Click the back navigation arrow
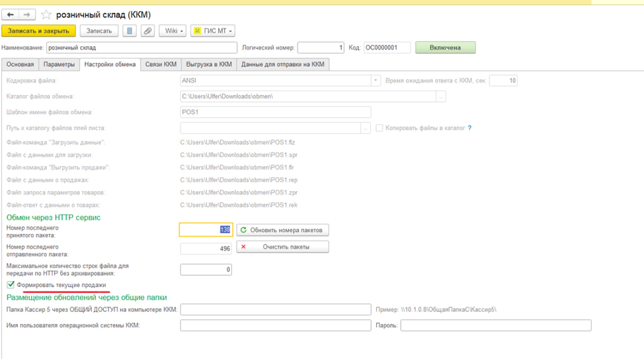The width and height of the screenshot is (644, 359). click(11, 15)
